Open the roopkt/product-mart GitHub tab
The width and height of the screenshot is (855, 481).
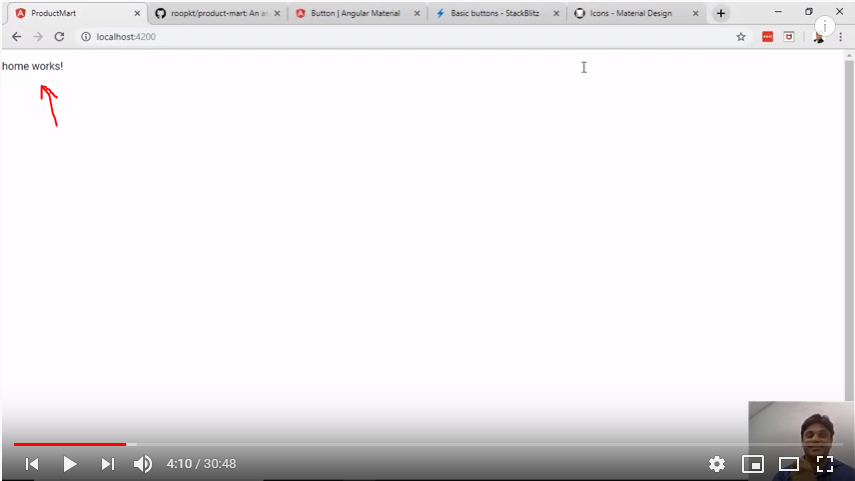click(212, 13)
